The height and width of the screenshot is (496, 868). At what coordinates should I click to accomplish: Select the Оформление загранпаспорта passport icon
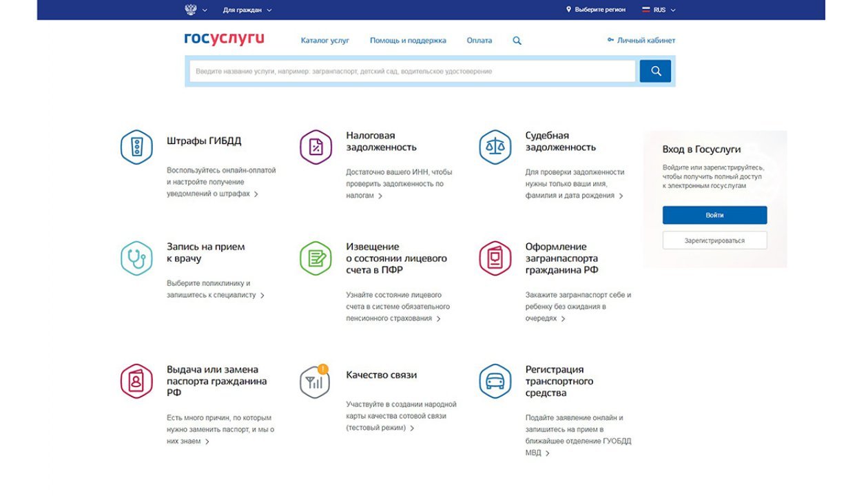pyautogui.click(x=495, y=258)
